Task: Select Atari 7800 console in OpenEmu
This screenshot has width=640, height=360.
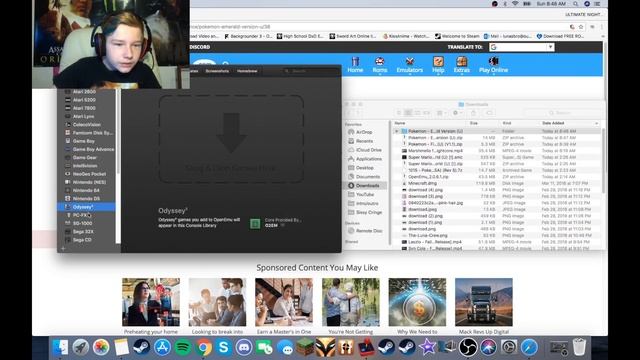Action: coord(84,108)
